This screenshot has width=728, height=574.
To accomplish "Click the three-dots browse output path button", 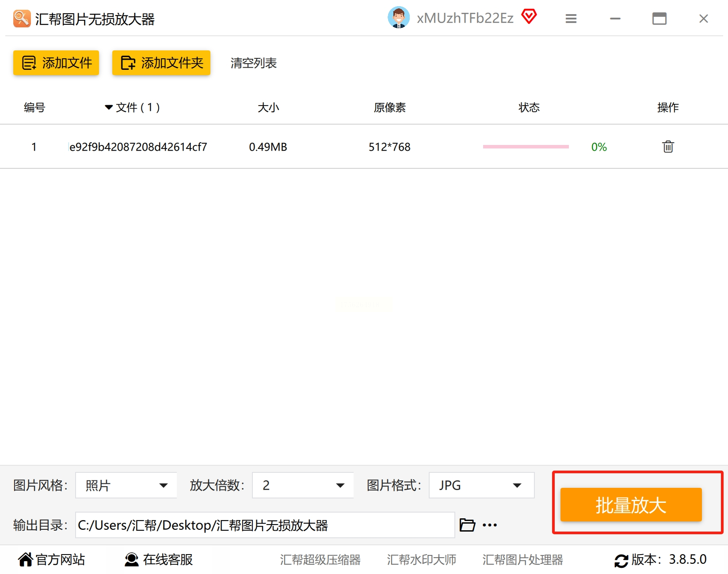I will tap(490, 525).
